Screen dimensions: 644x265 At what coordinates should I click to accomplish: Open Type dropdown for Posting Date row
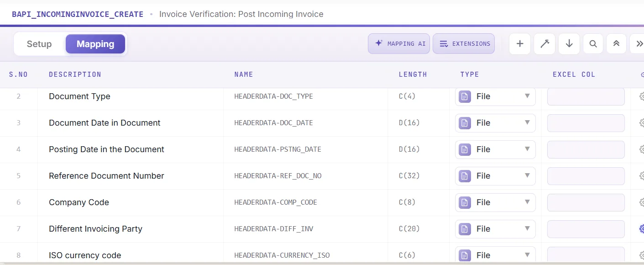point(495,149)
